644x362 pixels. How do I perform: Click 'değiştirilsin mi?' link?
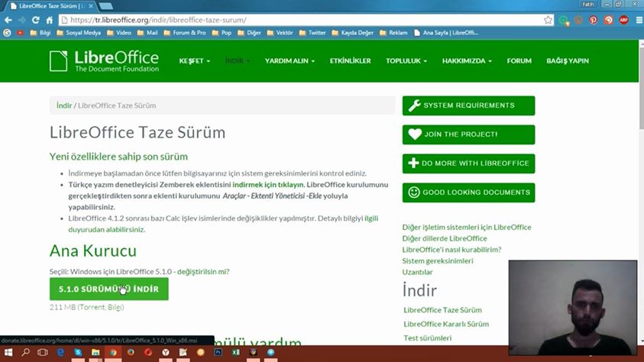(203, 271)
